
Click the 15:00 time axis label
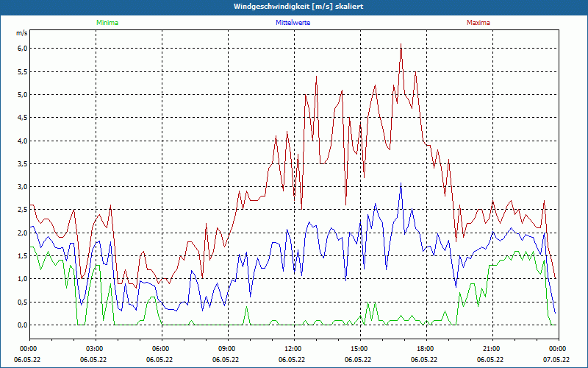click(358, 349)
